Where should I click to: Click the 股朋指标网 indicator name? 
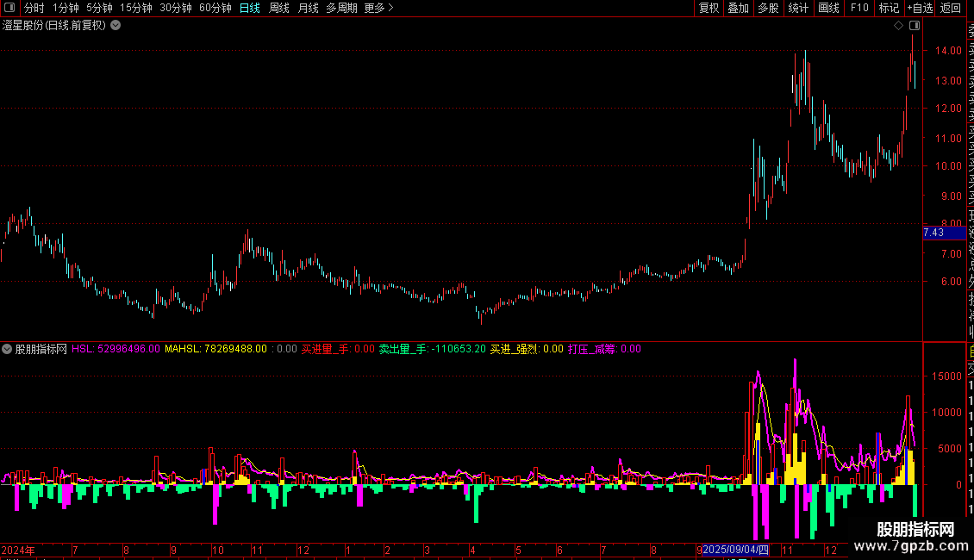coord(41,349)
